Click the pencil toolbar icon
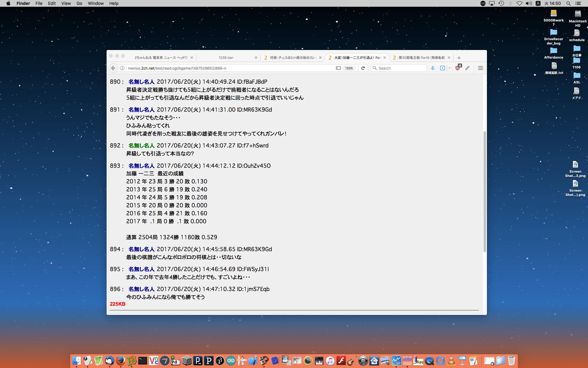The image size is (588, 368). pyautogui.click(x=467, y=68)
